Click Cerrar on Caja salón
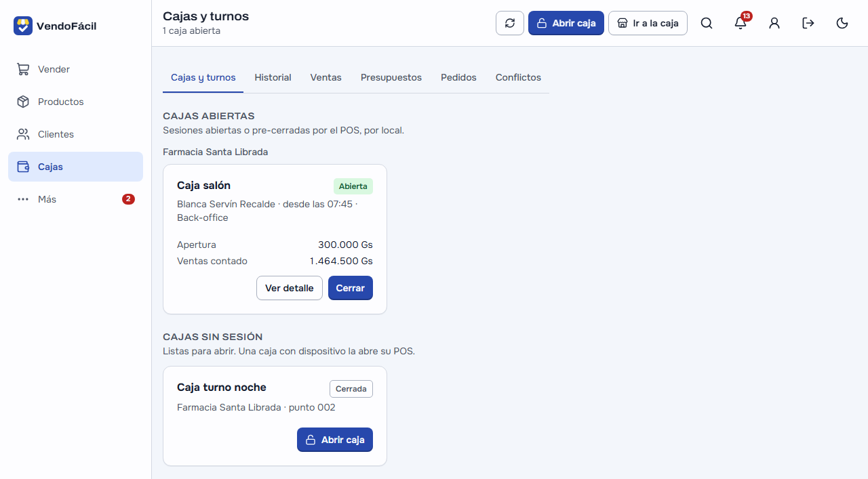The image size is (868, 479). 351,288
